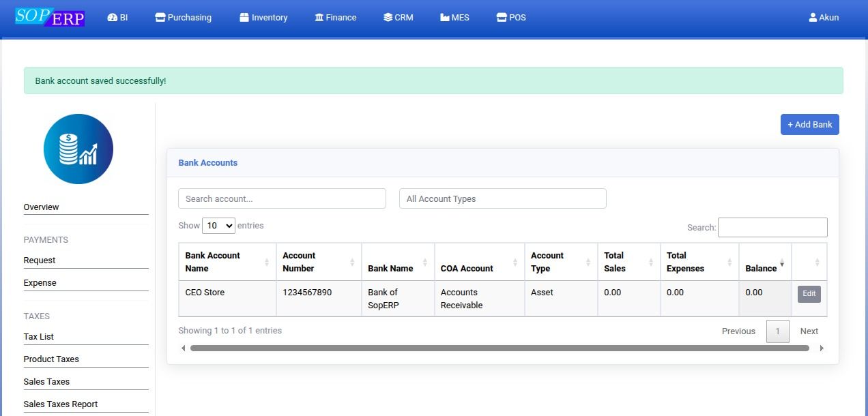Open the Purchasing menu
This screenshot has height=416, width=868.
point(183,18)
